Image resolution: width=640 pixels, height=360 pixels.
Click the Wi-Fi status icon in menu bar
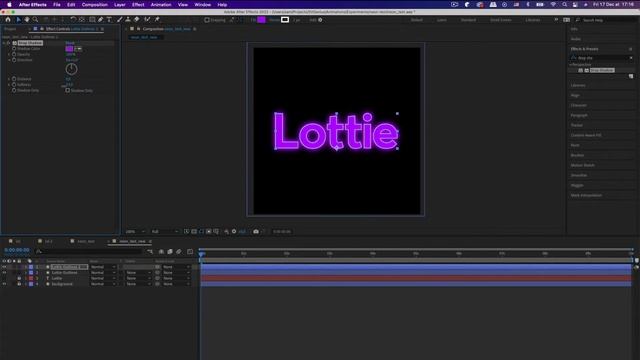click(x=553, y=4)
